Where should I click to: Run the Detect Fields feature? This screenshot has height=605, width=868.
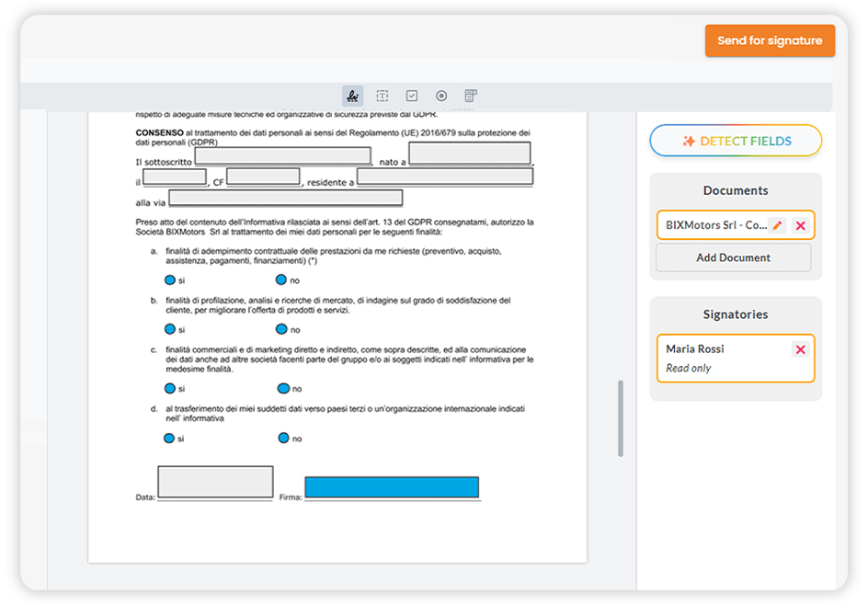(736, 141)
